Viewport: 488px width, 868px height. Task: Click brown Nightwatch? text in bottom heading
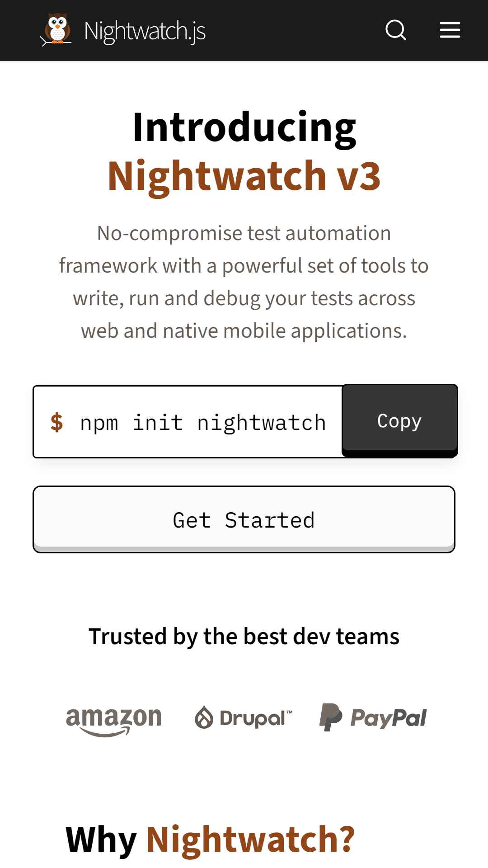[250, 840]
